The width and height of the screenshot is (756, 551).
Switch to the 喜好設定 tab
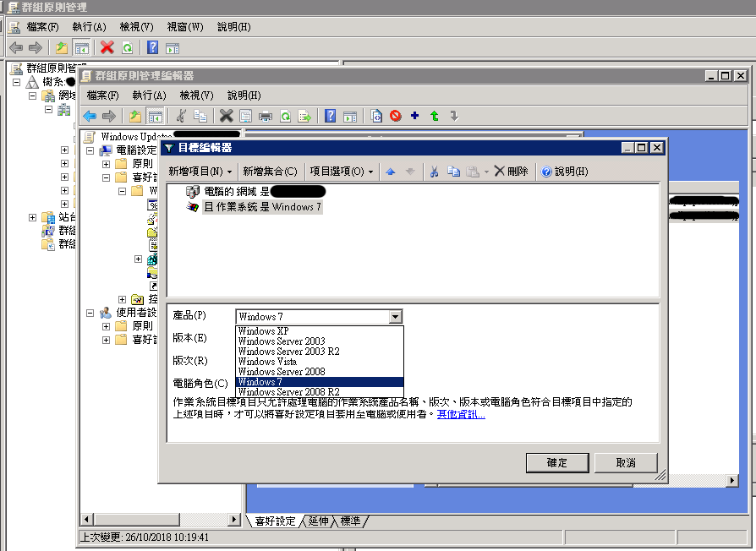pos(275,521)
